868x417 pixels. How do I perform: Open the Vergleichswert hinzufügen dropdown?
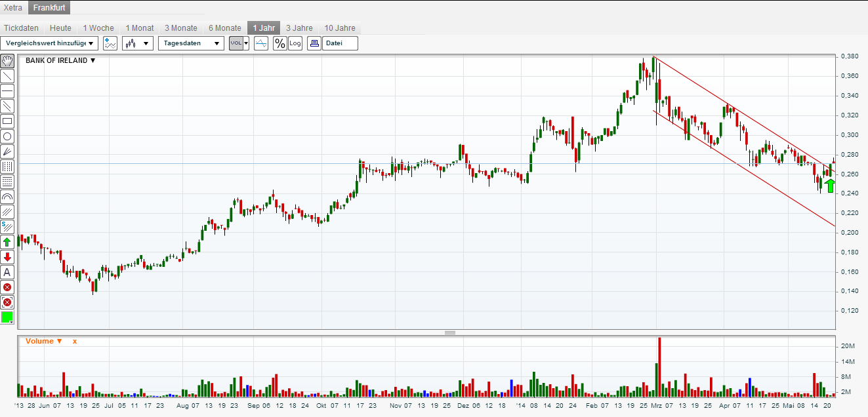[x=49, y=43]
